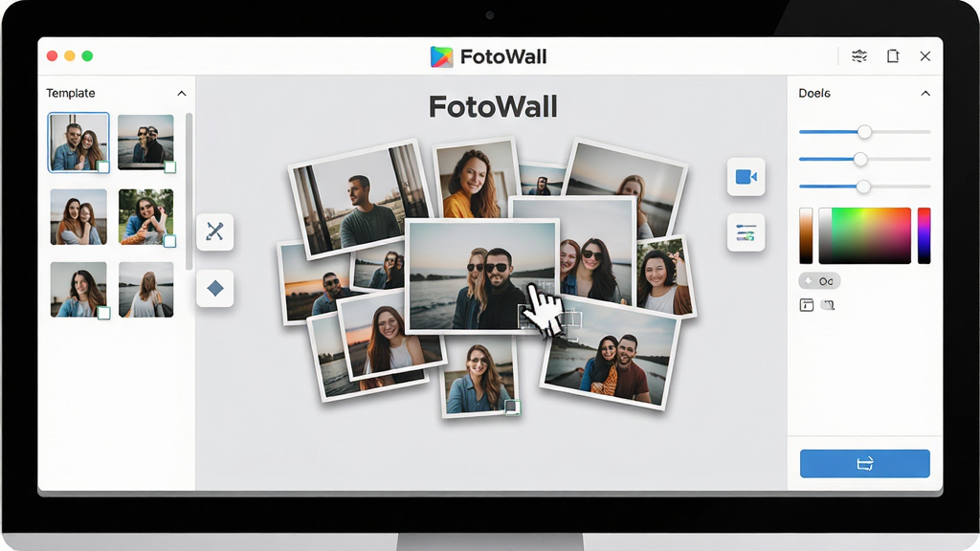Select the crossed tools button left of canvas
Viewport: 980px width, 551px height.
215,231
